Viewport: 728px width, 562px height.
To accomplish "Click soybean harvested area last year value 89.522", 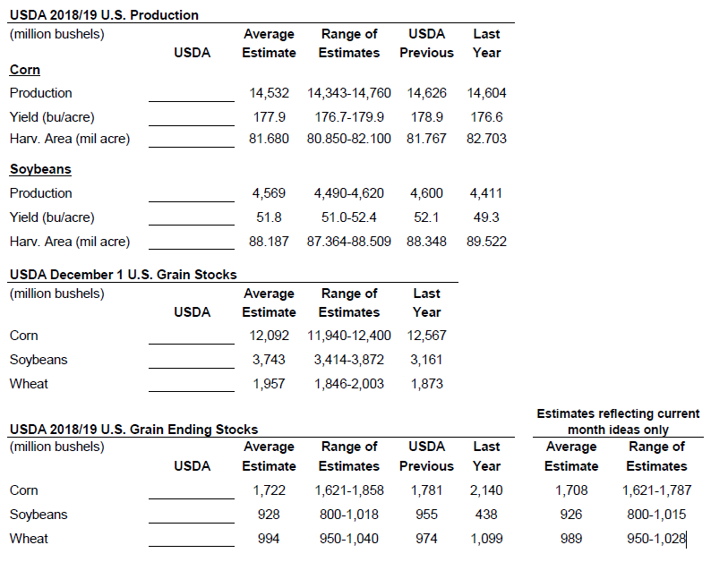I will [486, 242].
